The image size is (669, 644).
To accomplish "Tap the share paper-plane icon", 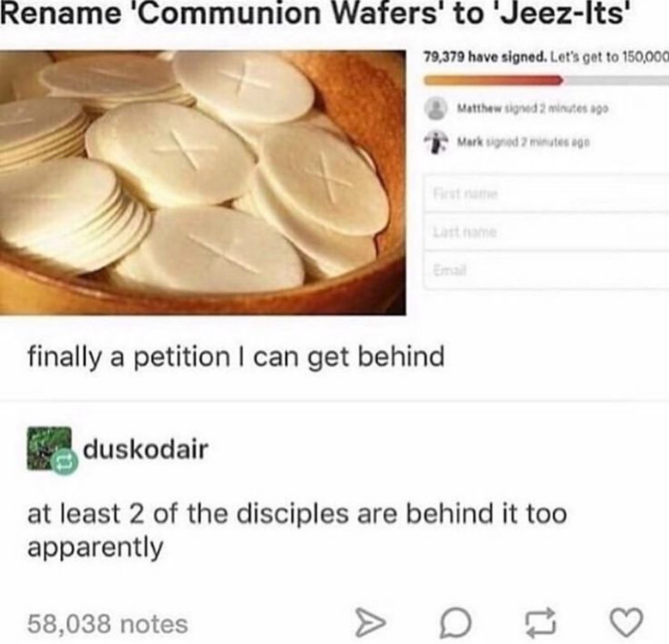I will (369, 623).
